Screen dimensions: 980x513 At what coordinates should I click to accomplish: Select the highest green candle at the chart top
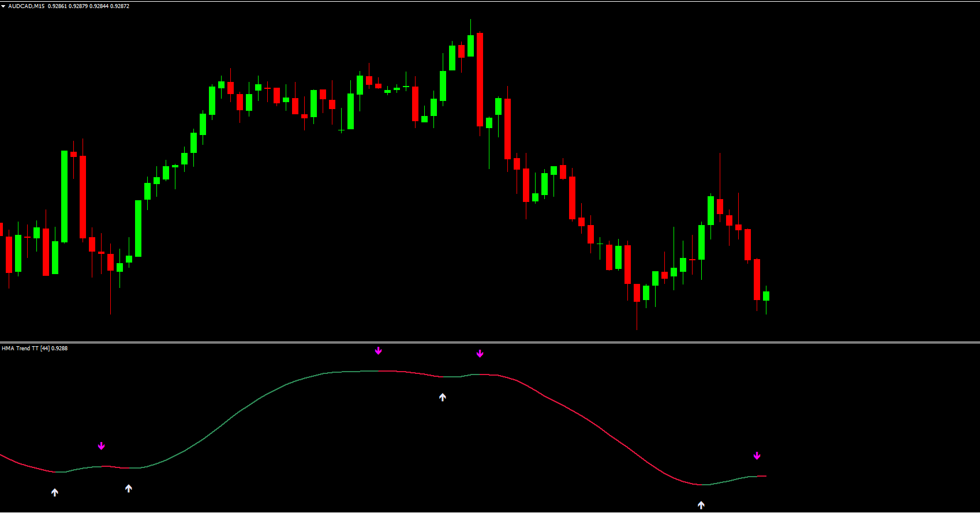[471, 46]
